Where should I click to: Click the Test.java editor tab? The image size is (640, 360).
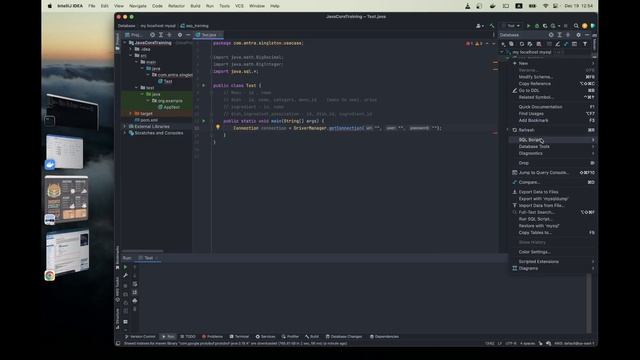point(209,35)
